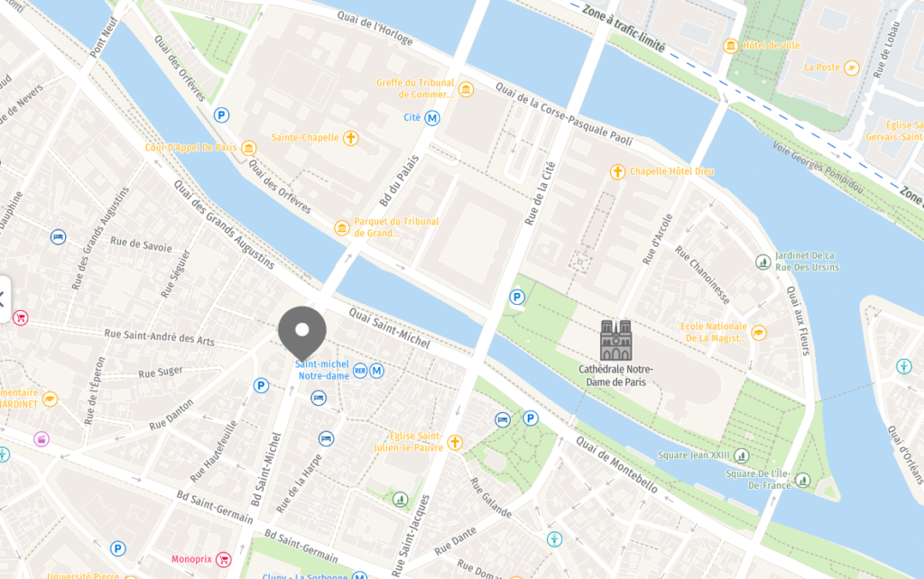Click the parking icon on Quai des Orfèvres
924x579 pixels.
coord(222,115)
